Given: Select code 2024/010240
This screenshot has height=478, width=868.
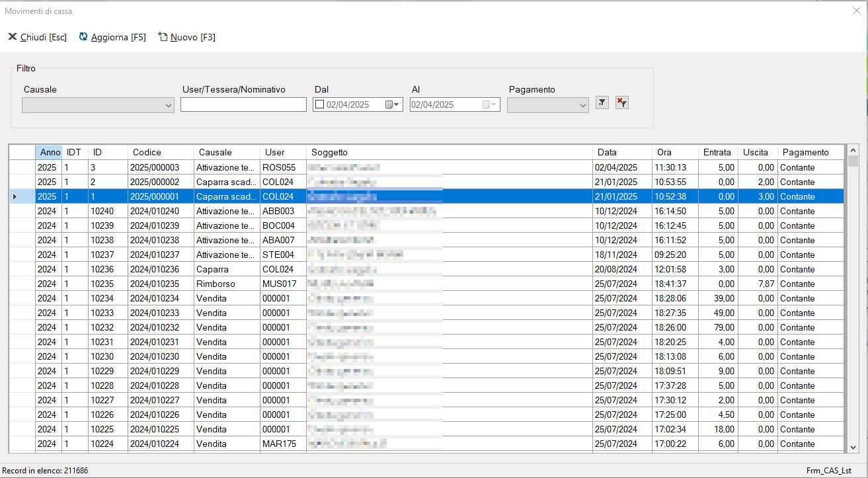Looking at the screenshot, I should 161,211.
